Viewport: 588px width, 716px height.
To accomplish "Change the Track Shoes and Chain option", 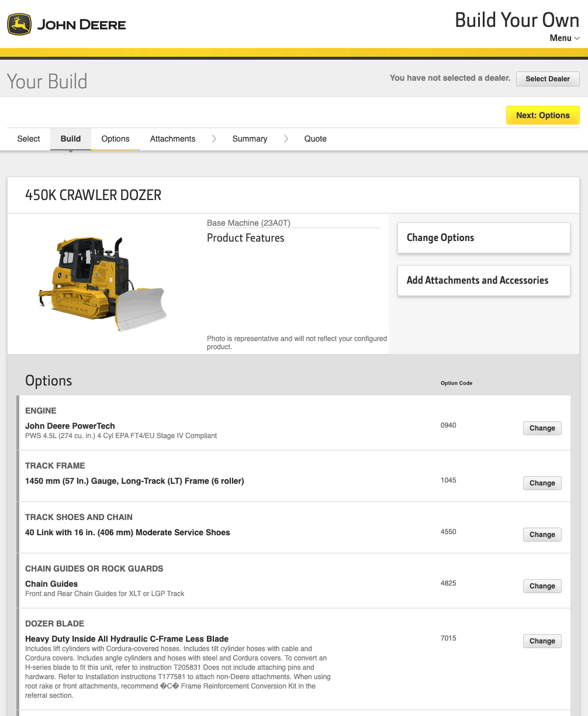I will [542, 535].
